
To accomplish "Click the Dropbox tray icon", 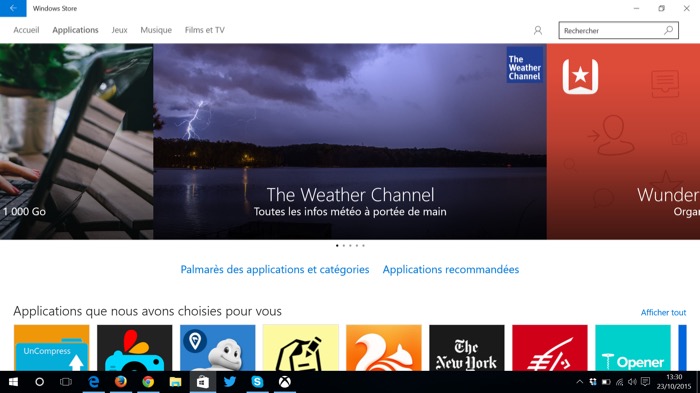I will click(x=593, y=382).
